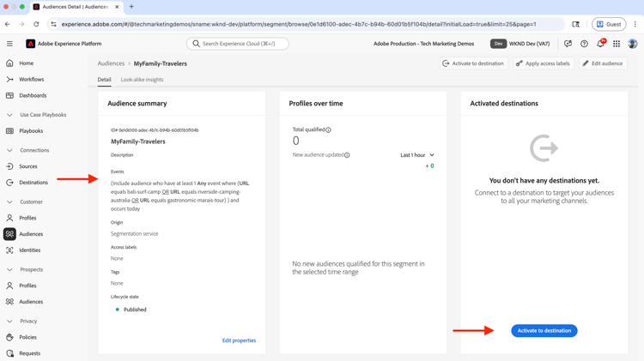Open the app switcher grid icon

pyautogui.click(x=617, y=44)
